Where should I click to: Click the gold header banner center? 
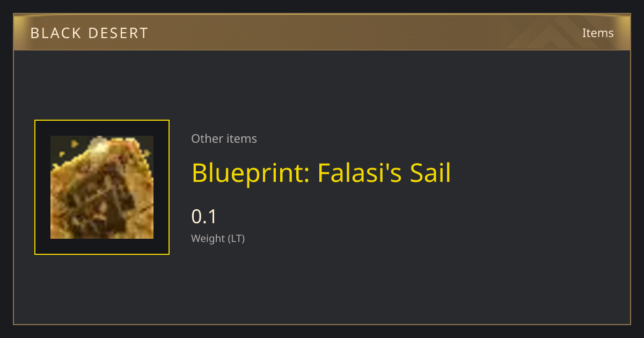322,33
